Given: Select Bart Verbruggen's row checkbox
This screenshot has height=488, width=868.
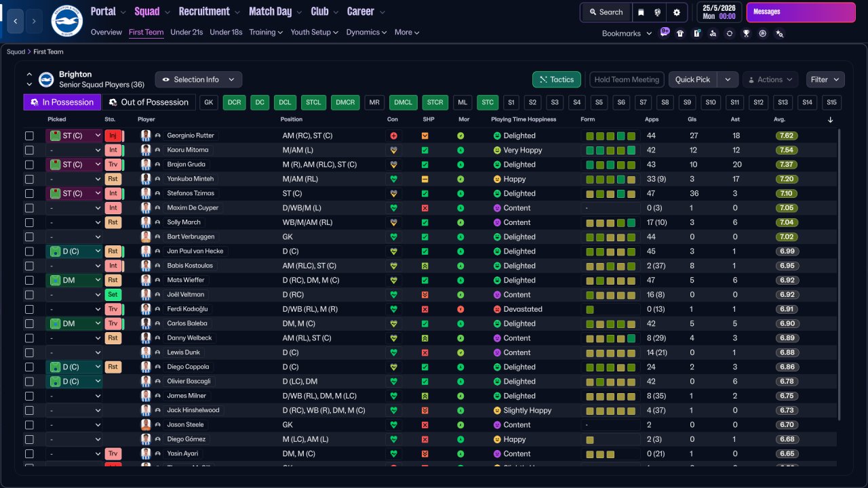Looking at the screenshot, I should pyautogui.click(x=29, y=237).
